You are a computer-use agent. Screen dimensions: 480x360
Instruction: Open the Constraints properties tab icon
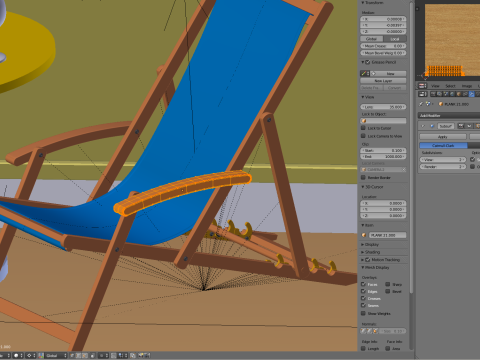tap(465, 94)
